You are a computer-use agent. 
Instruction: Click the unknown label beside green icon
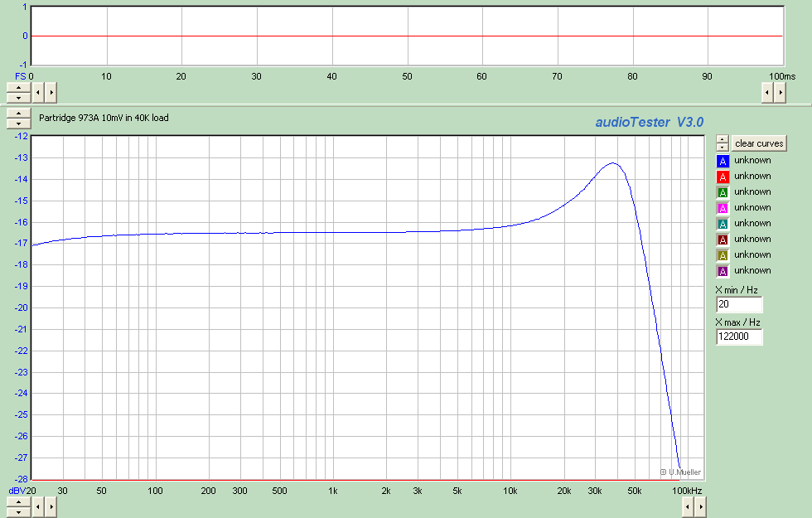[752, 191]
